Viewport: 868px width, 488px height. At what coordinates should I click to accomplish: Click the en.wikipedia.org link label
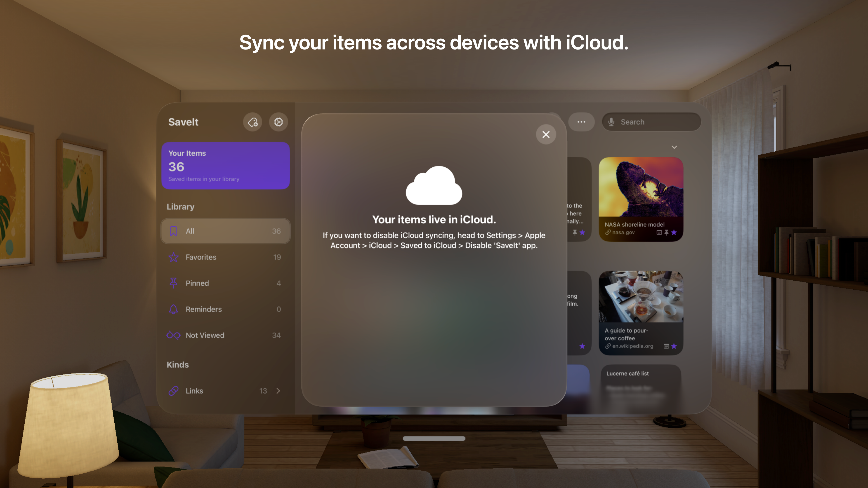pyautogui.click(x=632, y=346)
